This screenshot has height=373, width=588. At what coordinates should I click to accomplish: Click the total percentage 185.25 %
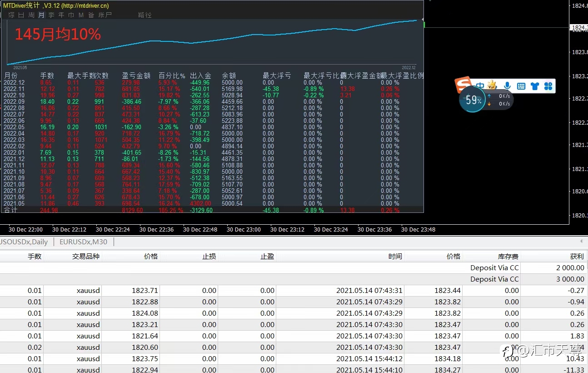171,210
